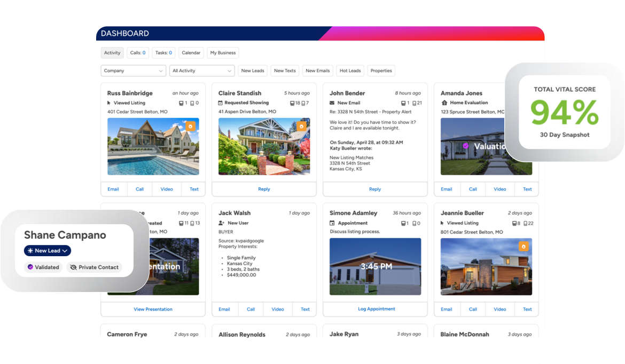625x364 pixels.
Task: Open the New Lead status dropdown for Shane Campano
Action: [47, 250]
